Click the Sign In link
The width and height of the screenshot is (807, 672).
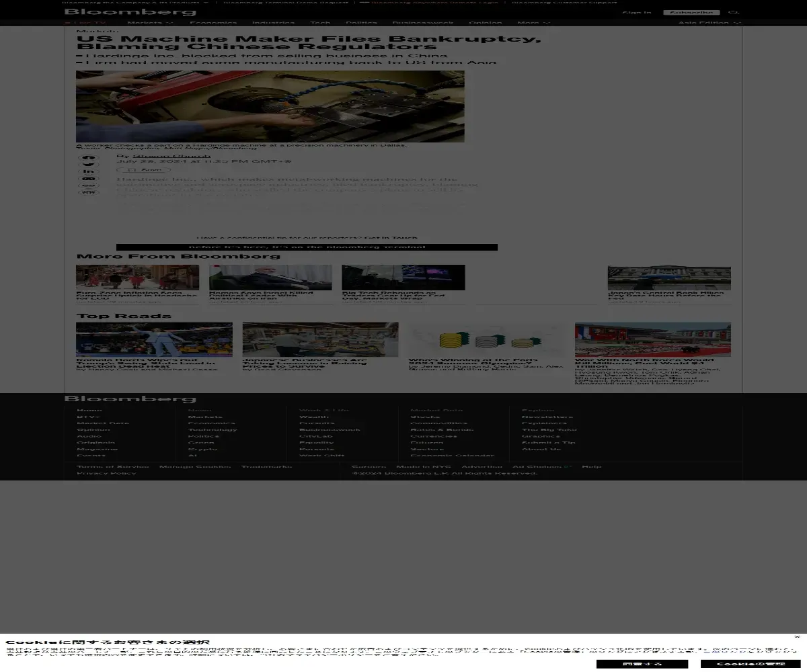(x=637, y=12)
